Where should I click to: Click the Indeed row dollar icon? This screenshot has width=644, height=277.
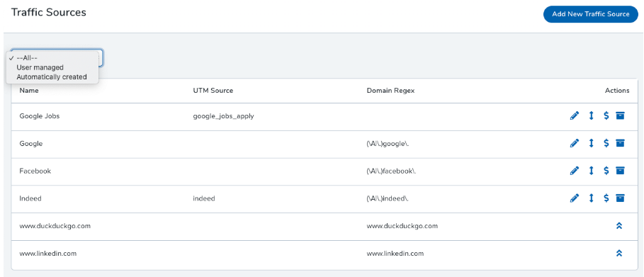pyautogui.click(x=606, y=198)
